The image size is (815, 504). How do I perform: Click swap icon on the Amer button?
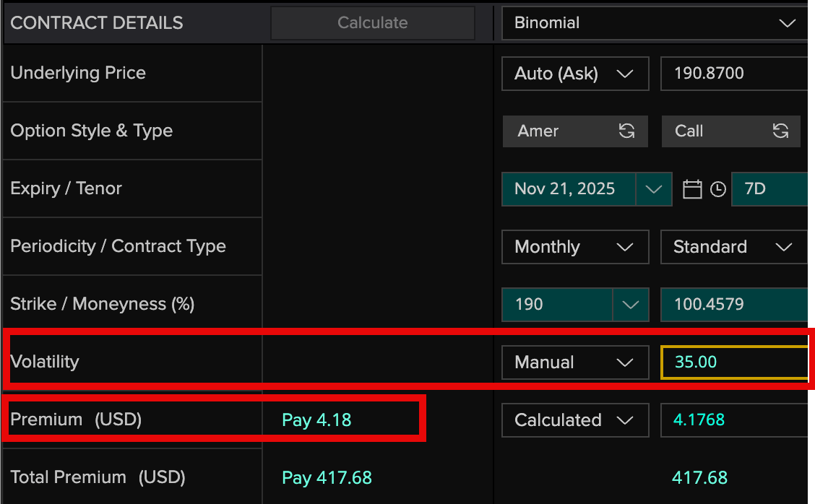click(626, 131)
